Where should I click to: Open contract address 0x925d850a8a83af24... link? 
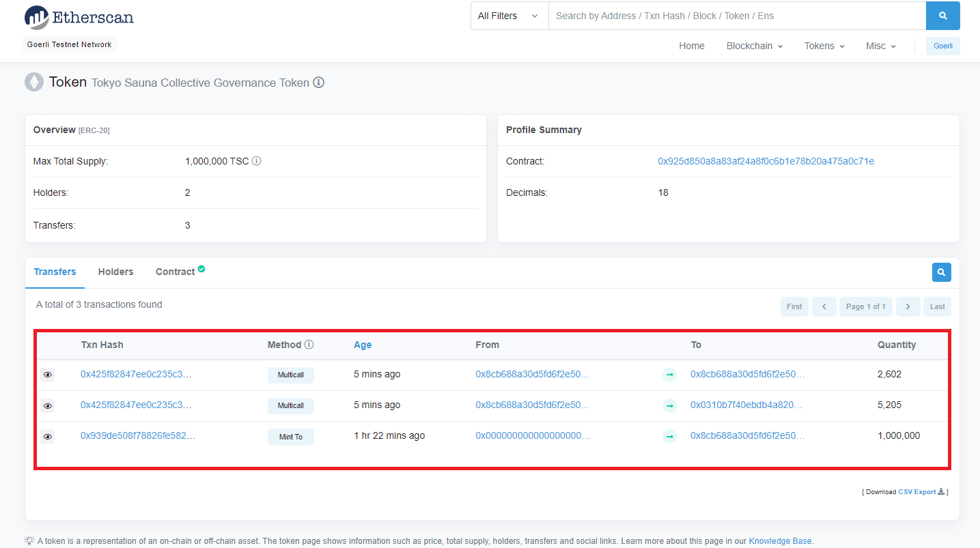[766, 161]
